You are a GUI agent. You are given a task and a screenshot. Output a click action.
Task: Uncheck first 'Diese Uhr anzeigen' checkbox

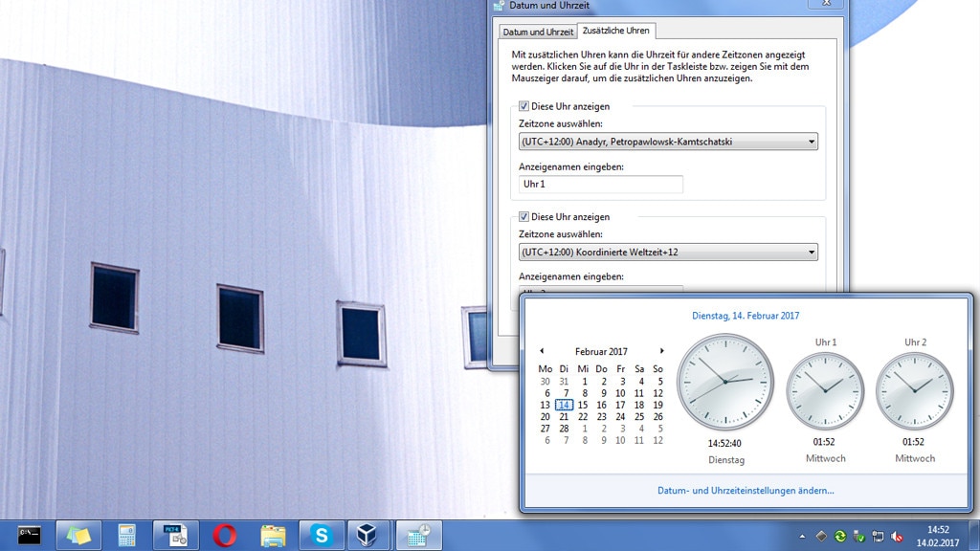click(523, 106)
